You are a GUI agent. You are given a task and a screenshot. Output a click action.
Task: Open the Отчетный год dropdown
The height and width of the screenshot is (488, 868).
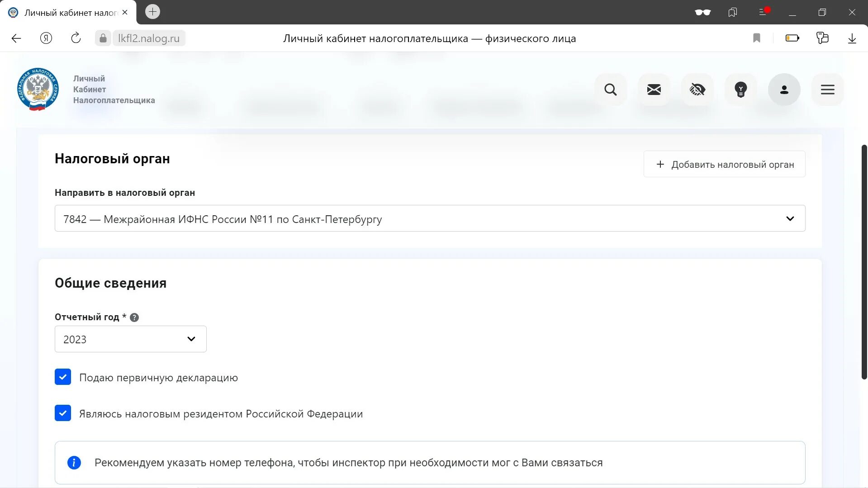tap(130, 339)
